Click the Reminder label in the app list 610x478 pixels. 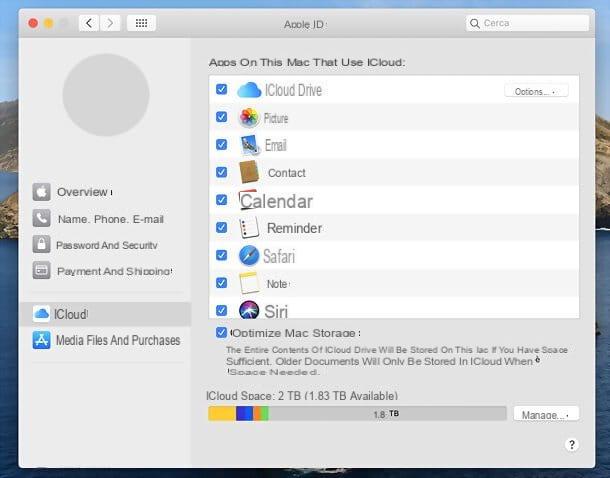point(294,228)
